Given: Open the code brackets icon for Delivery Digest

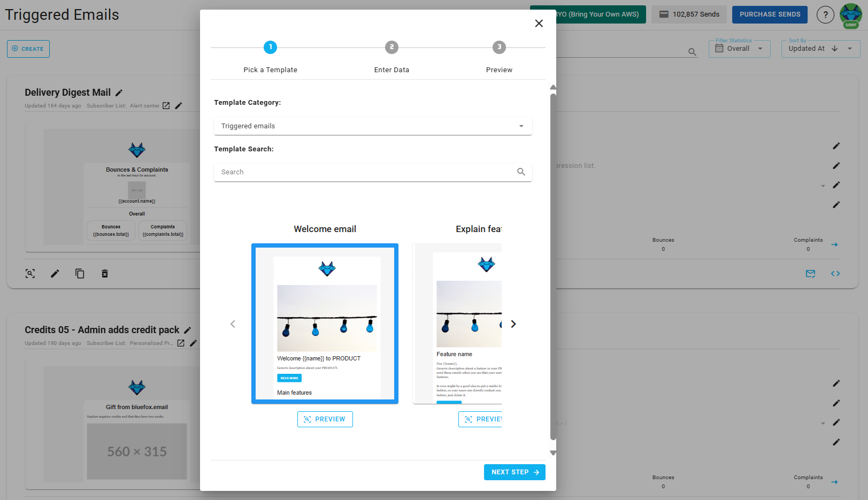Looking at the screenshot, I should pyautogui.click(x=835, y=274).
